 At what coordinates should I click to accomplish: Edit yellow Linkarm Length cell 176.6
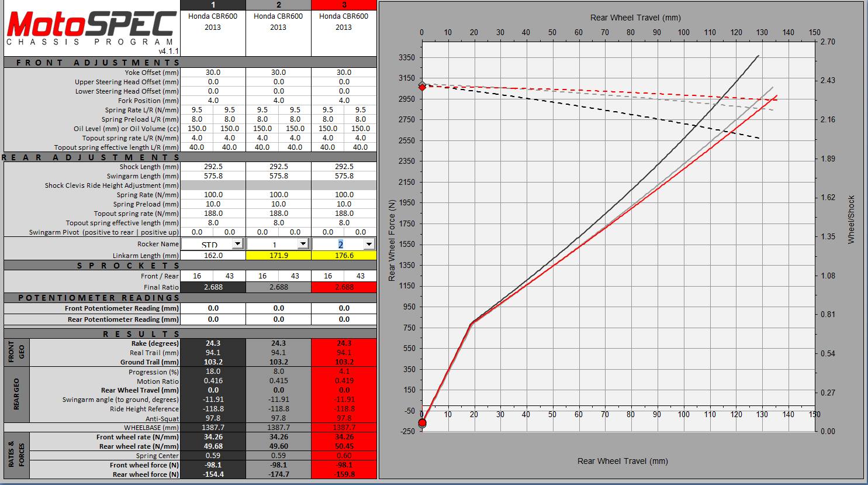point(344,256)
